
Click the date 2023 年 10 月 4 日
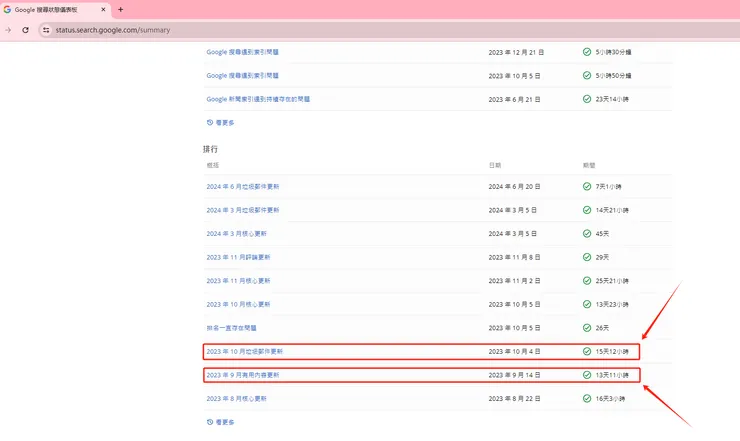click(x=514, y=351)
